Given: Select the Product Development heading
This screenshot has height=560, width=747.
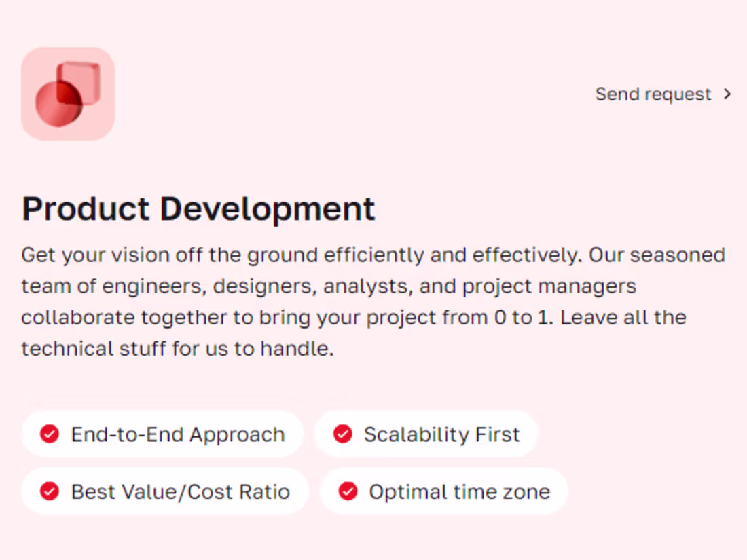Looking at the screenshot, I should click(x=198, y=208).
